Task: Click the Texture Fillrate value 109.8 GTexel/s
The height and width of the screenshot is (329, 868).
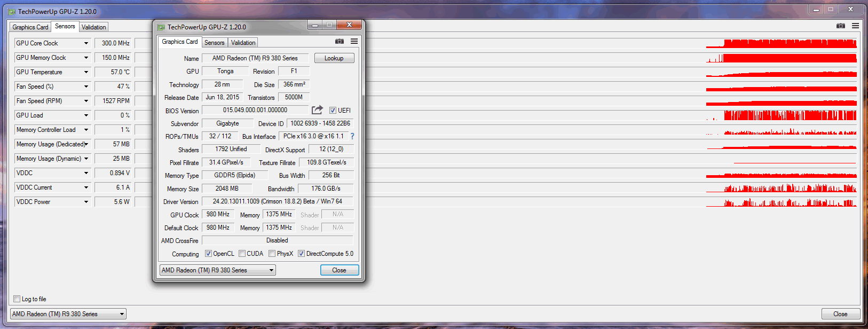Action: (326, 162)
